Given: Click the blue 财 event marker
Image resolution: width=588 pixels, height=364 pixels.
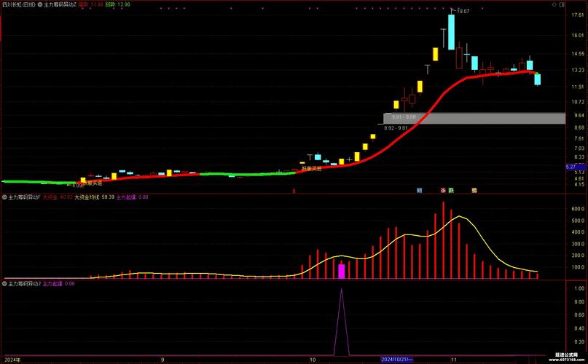Looking at the screenshot, I should click(420, 191).
